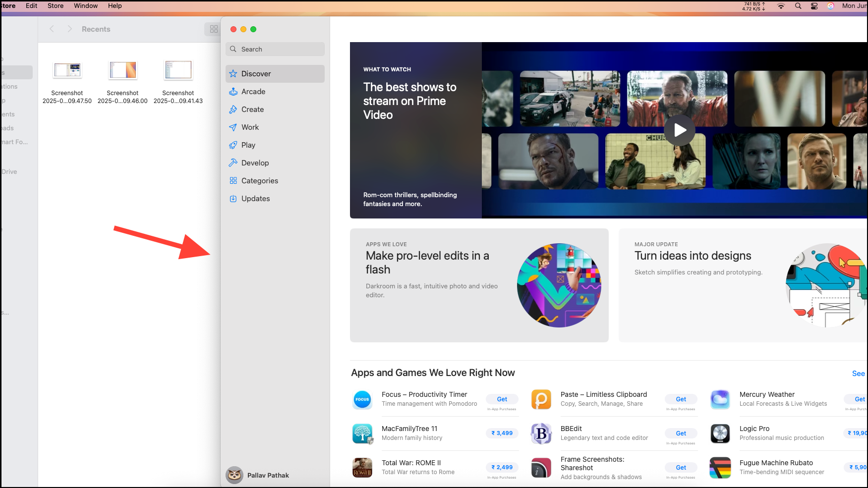This screenshot has width=868, height=488.
Task: Click the Develop hammer icon
Action: (x=233, y=163)
